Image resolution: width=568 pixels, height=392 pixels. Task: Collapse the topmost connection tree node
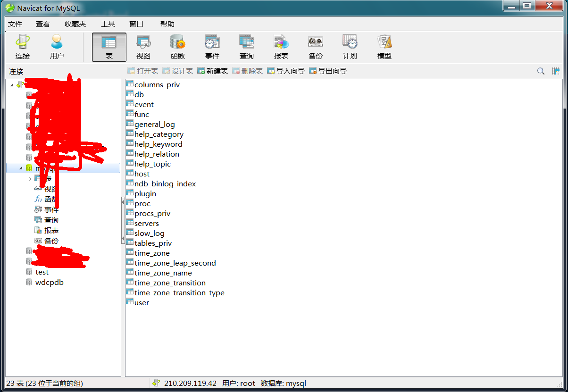[11, 84]
